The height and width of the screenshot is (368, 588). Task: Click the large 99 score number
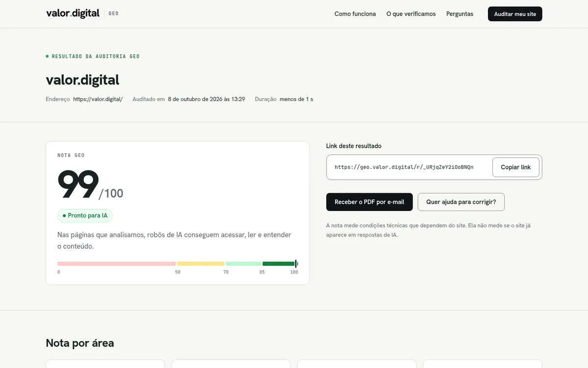click(x=78, y=184)
